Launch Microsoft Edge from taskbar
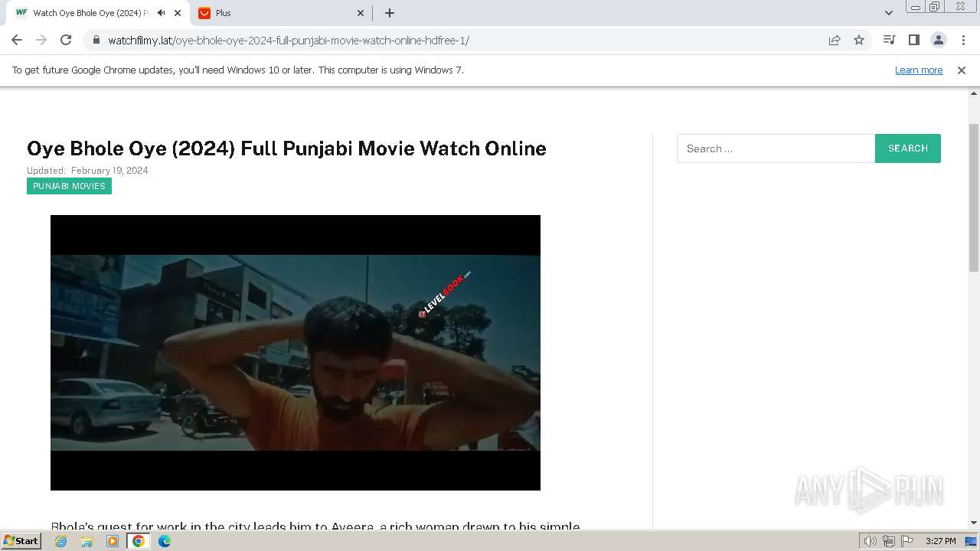This screenshot has height=551, width=980. pos(165,541)
